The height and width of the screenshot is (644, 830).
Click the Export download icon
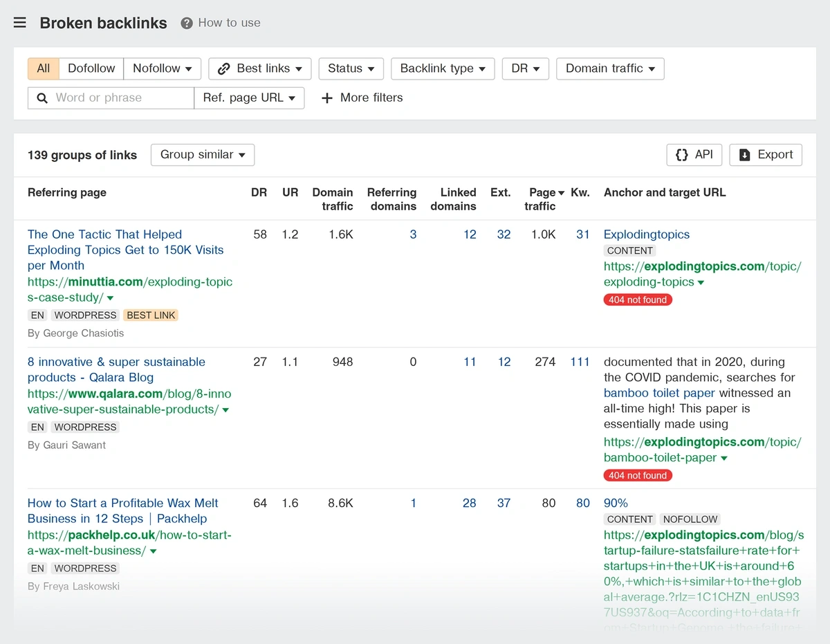click(745, 155)
